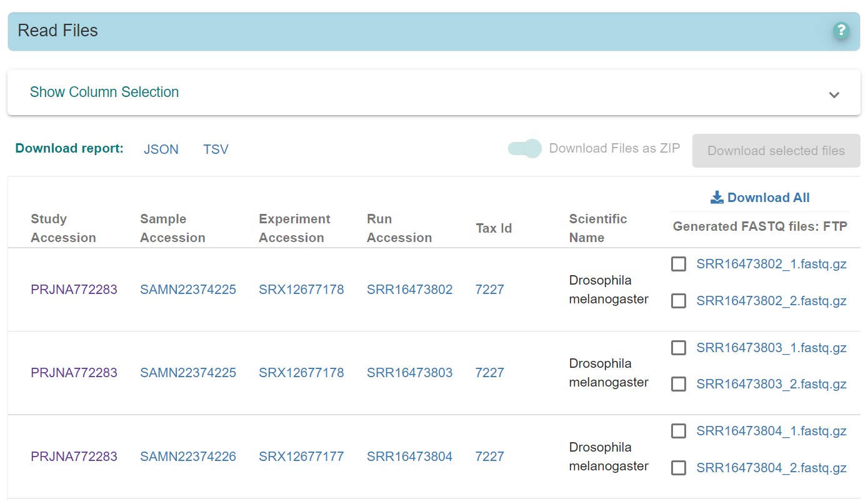Open study PRJNA772283 in SRR16473802 row
Viewport: 868px width, 501px height.
74,290
